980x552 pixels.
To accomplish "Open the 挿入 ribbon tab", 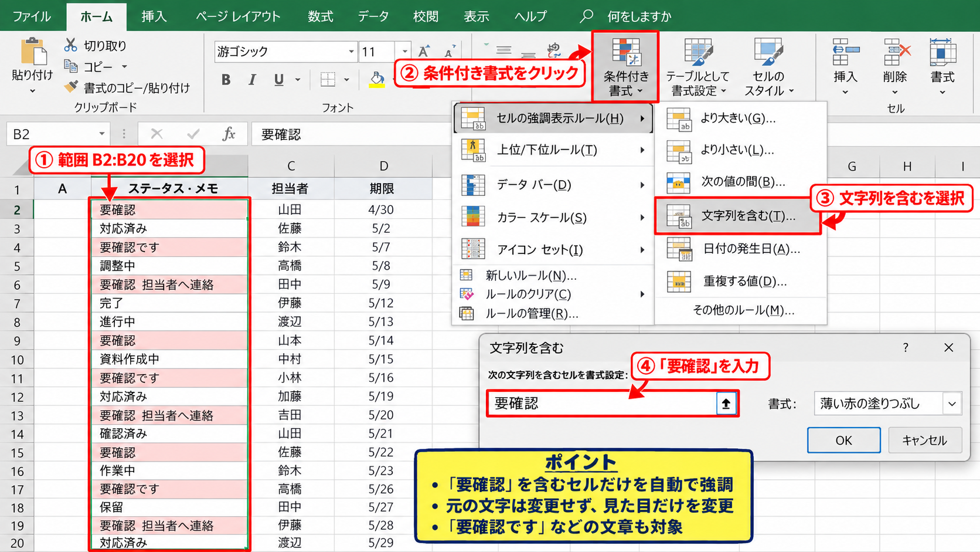I will pyautogui.click(x=154, y=16).
